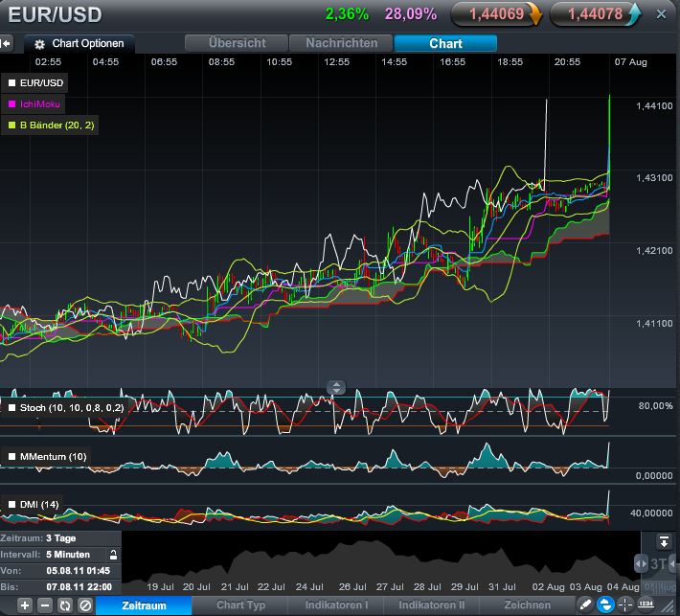Open the Indikatoren I tab
This screenshot has width=680, height=616.
pos(336,605)
